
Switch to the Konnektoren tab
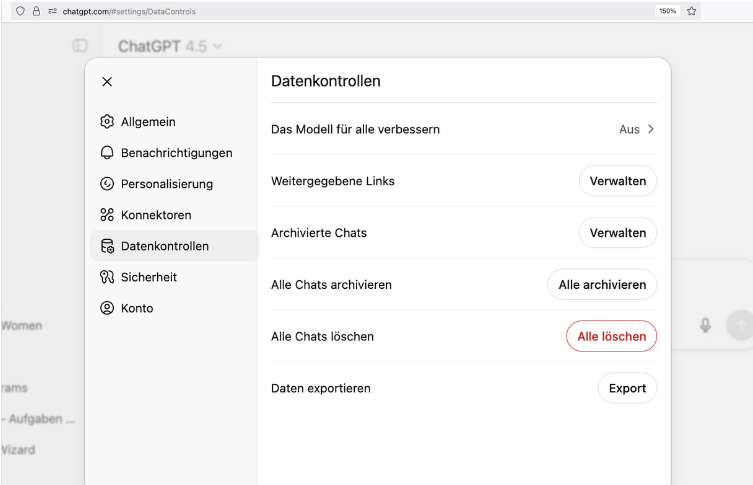(x=174, y=215)
